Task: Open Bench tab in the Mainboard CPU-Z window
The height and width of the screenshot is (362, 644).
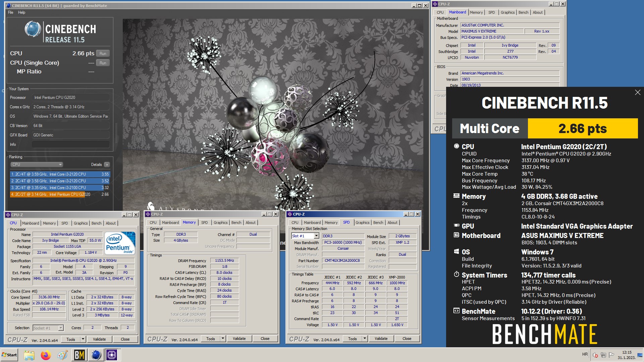Action: (523, 12)
